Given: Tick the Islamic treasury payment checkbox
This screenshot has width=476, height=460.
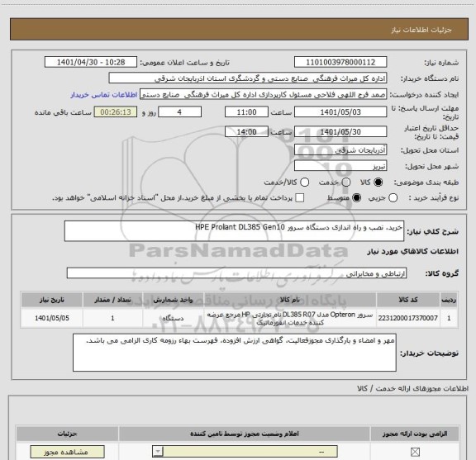Looking at the screenshot, I should [300, 198].
